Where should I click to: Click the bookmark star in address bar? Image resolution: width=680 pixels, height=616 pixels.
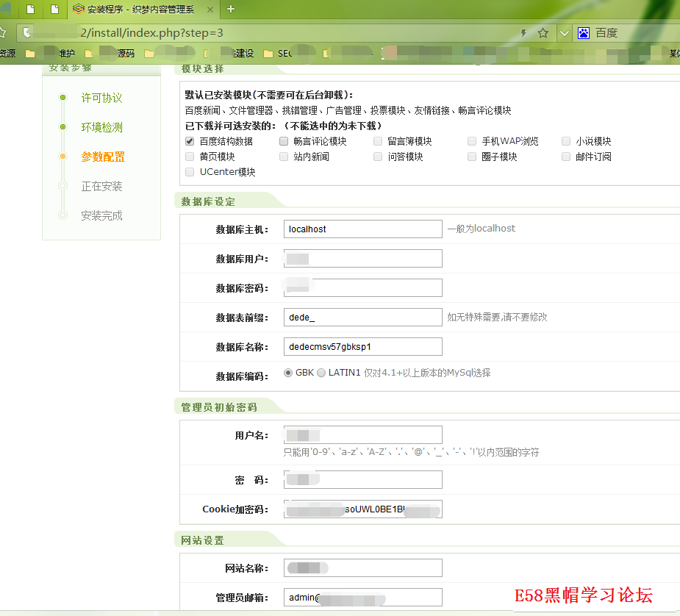click(543, 33)
